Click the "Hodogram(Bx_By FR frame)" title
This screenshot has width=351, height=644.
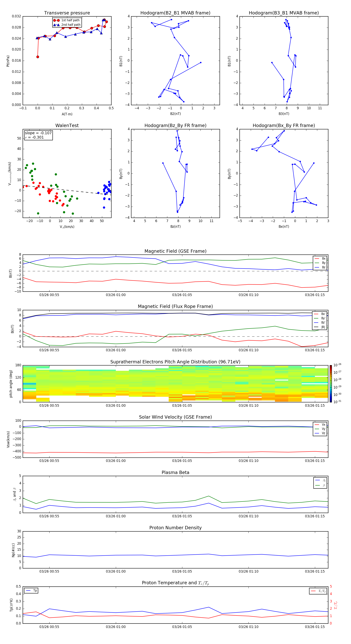click(284, 125)
